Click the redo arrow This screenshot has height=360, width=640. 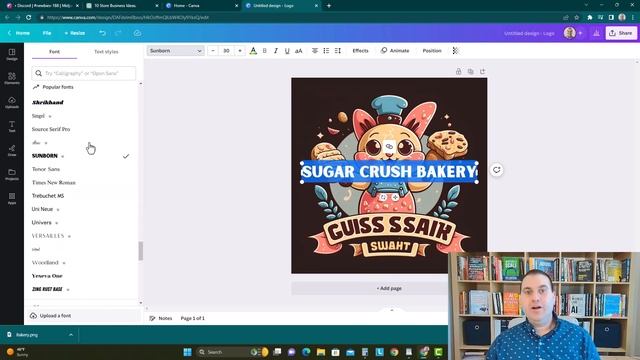[x=118, y=33]
